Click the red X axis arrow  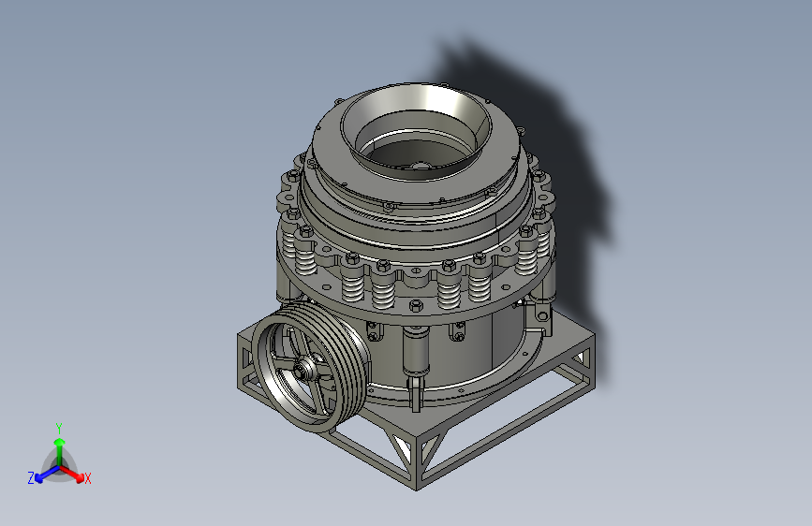pos(74,475)
